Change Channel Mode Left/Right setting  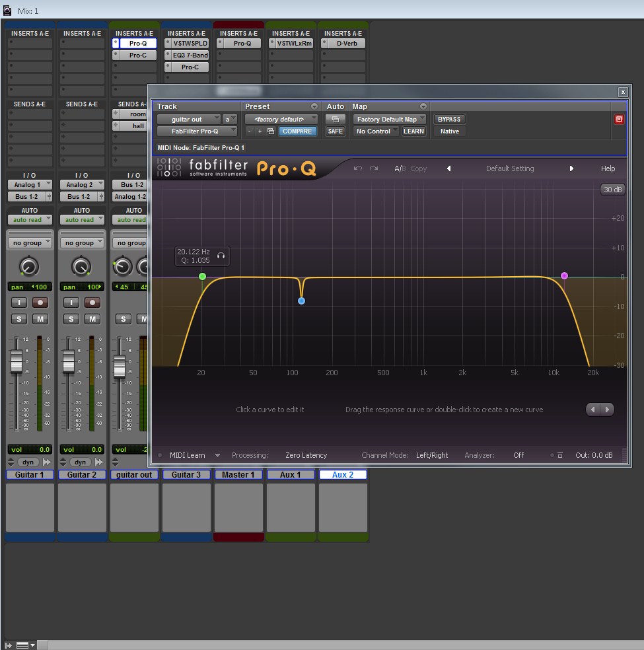pyautogui.click(x=432, y=455)
